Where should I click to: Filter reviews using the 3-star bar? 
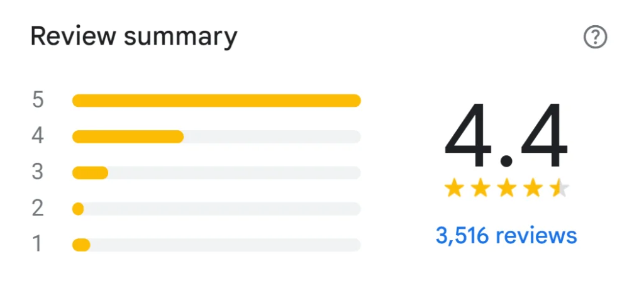[x=216, y=172]
